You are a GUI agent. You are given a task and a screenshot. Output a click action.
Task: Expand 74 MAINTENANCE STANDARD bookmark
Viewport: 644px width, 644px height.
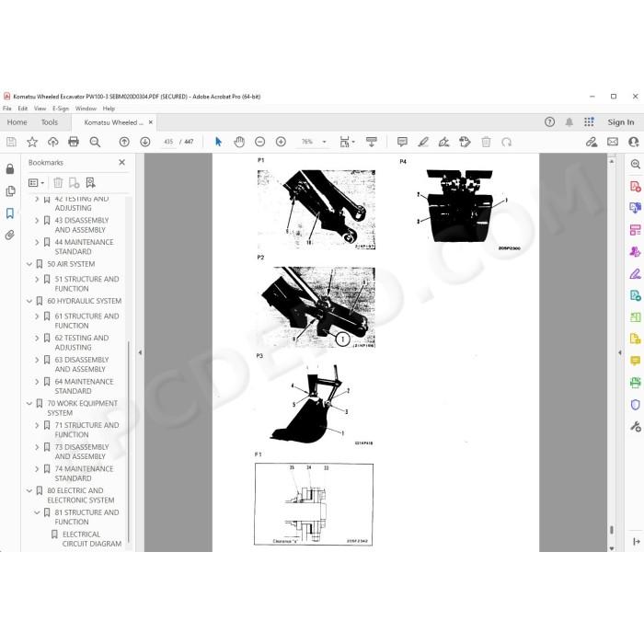(x=37, y=468)
